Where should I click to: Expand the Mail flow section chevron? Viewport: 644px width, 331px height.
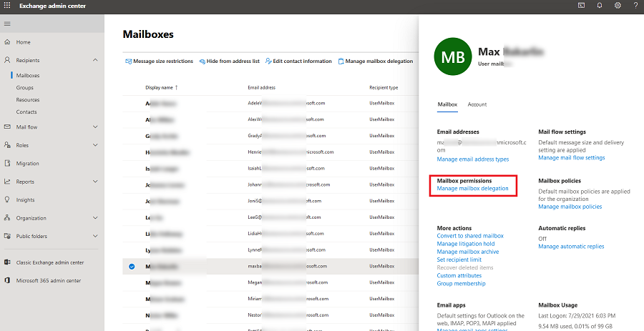pyautogui.click(x=95, y=127)
